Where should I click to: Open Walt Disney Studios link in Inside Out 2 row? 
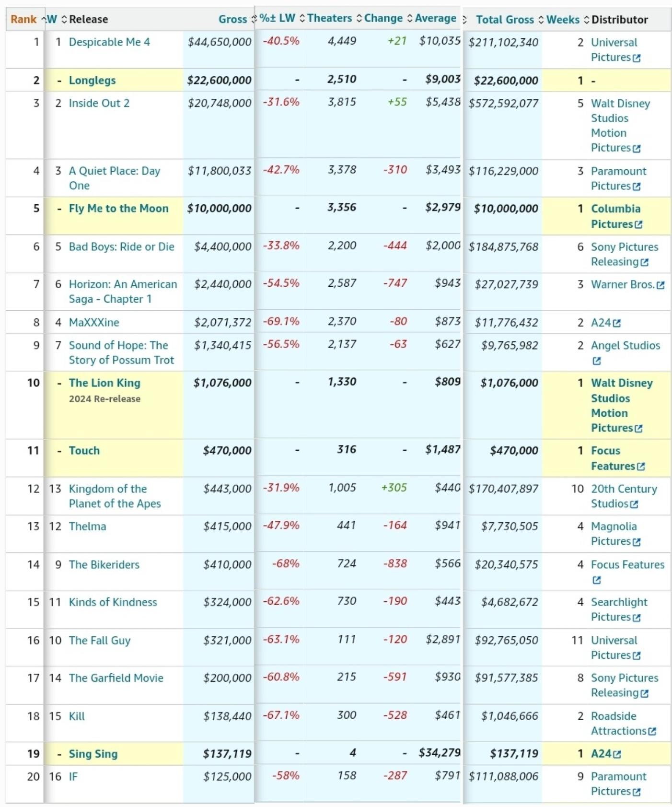coord(621,126)
